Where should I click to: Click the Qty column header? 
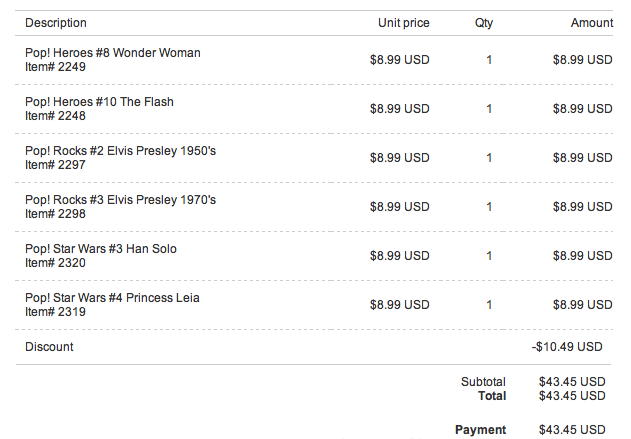[x=484, y=23]
